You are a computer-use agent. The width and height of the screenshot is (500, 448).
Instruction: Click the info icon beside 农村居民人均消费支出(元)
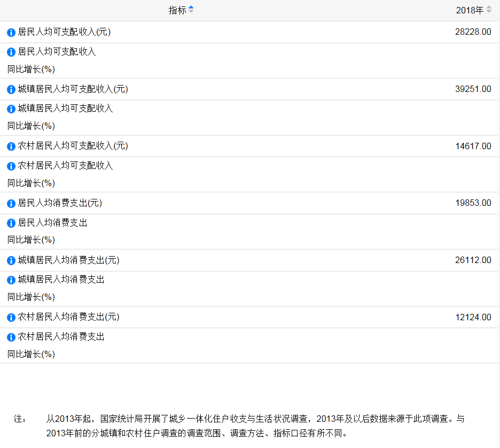click(x=10, y=317)
